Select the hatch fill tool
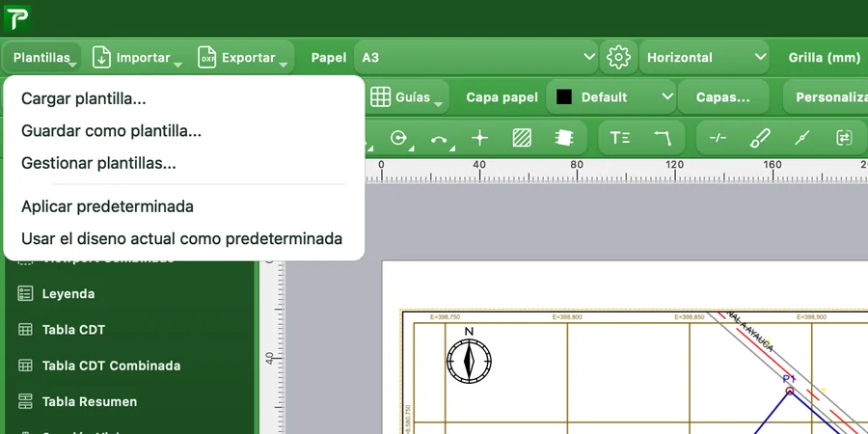 point(522,138)
